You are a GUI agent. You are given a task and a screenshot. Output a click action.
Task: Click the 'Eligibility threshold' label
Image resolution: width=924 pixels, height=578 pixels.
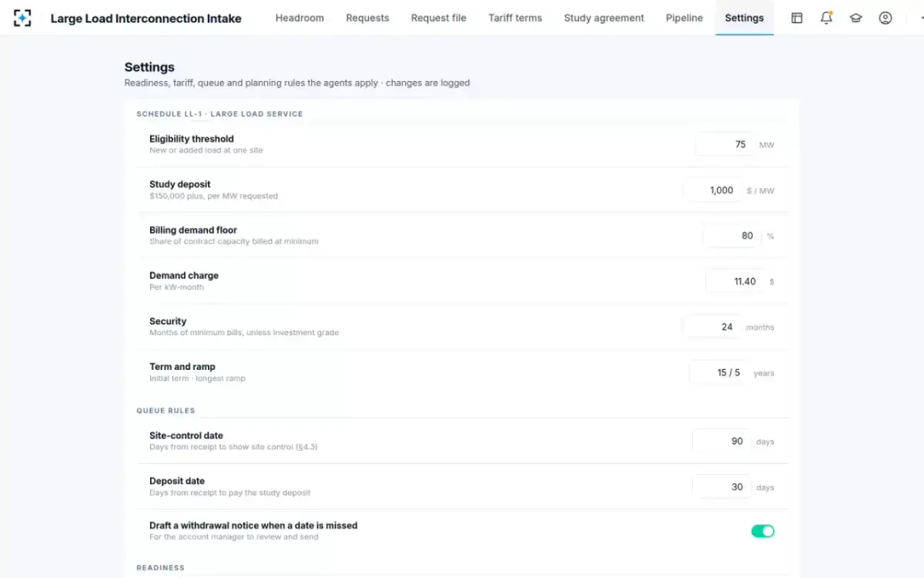pos(192,139)
